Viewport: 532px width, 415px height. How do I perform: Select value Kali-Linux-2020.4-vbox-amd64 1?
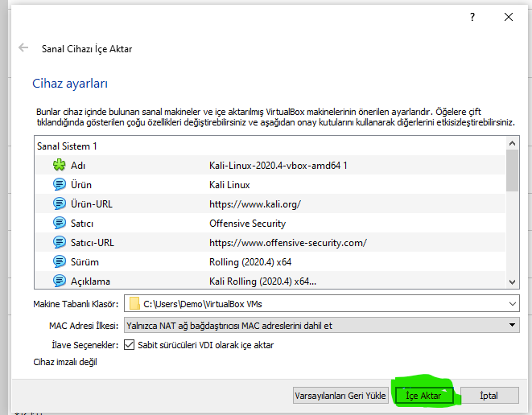(278, 165)
